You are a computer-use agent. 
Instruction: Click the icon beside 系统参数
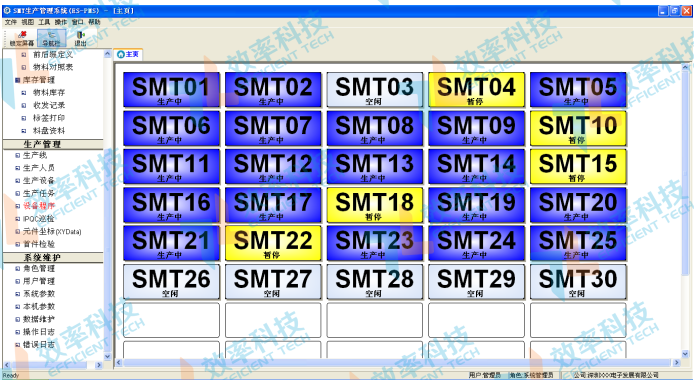click(x=18, y=294)
